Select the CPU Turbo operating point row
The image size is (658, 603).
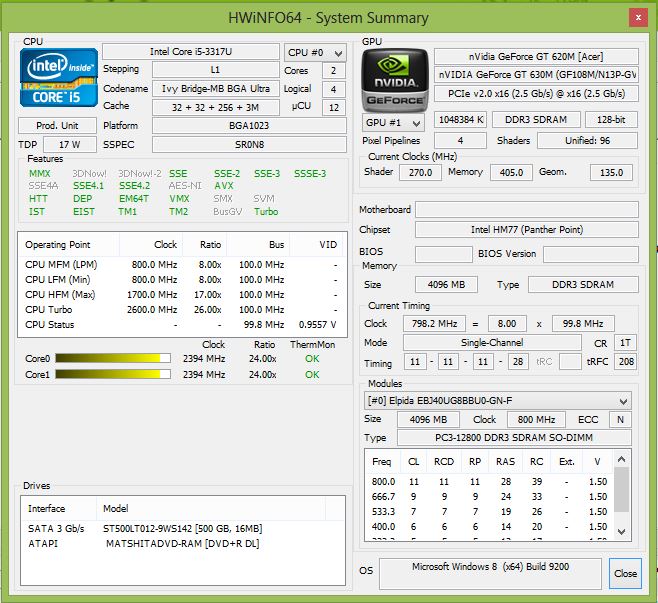coord(182,310)
